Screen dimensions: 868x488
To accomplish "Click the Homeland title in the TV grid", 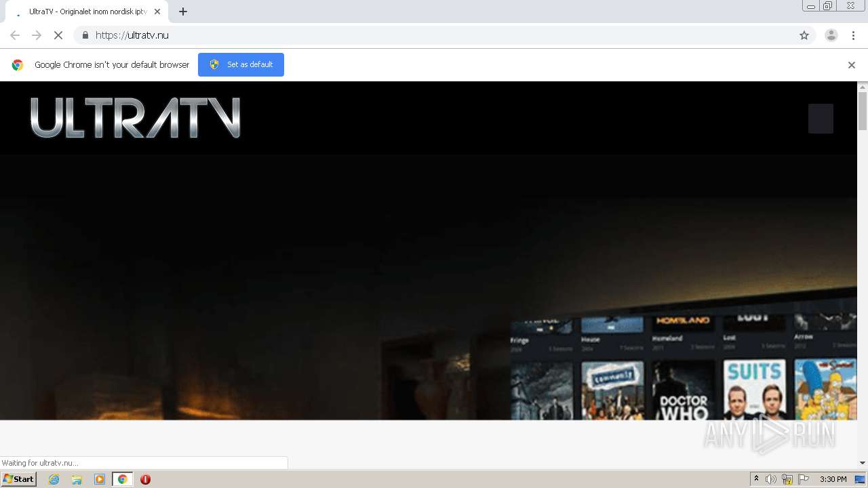I will [667, 338].
